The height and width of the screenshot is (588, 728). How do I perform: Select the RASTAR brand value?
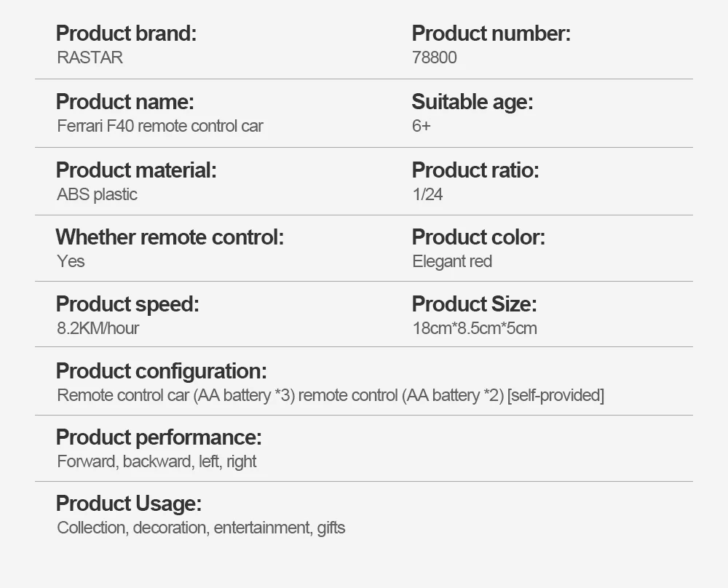[x=90, y=57]
